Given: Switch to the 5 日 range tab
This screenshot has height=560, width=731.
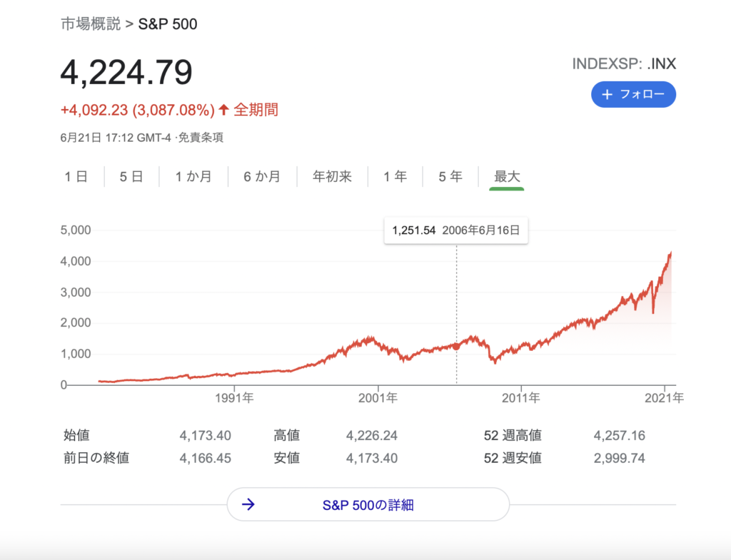Looking at the screenshot, I should click(x=131, y=177).
